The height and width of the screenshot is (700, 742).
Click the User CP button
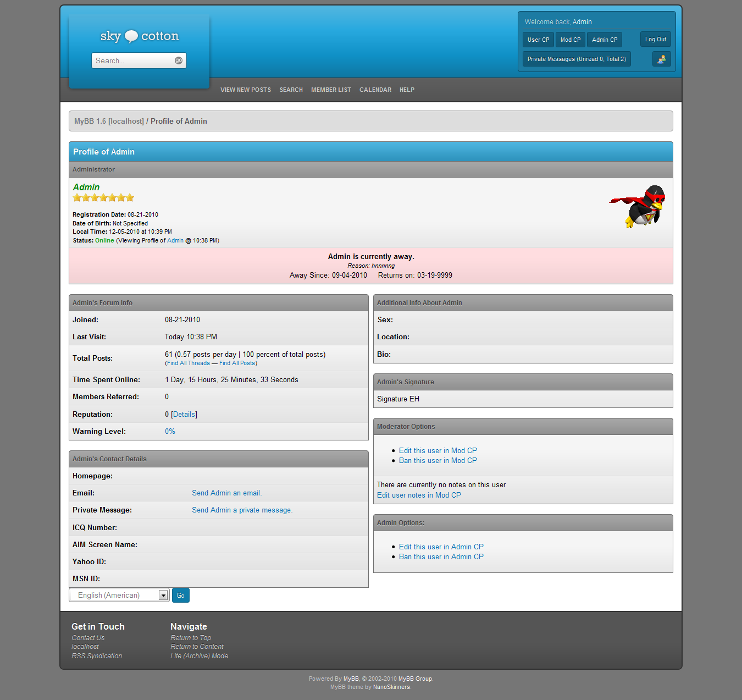click(538, 40)
